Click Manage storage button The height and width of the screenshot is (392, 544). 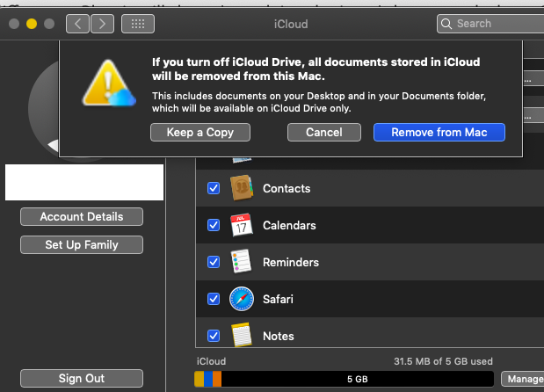point(523,379)
